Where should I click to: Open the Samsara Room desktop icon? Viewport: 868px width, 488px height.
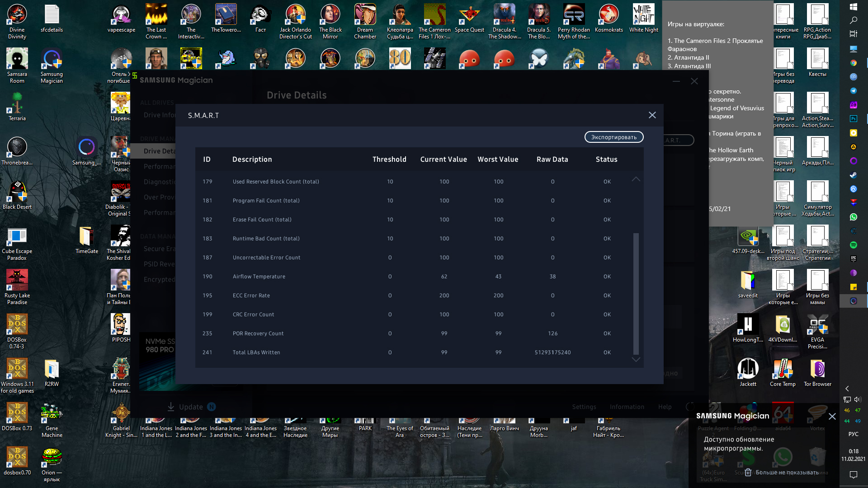[x=17, y=66]
